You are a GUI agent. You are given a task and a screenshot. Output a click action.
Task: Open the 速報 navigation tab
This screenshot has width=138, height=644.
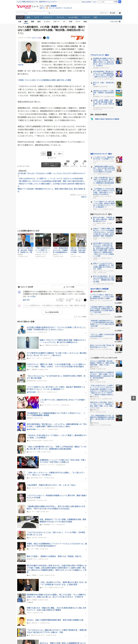point(28,17)
